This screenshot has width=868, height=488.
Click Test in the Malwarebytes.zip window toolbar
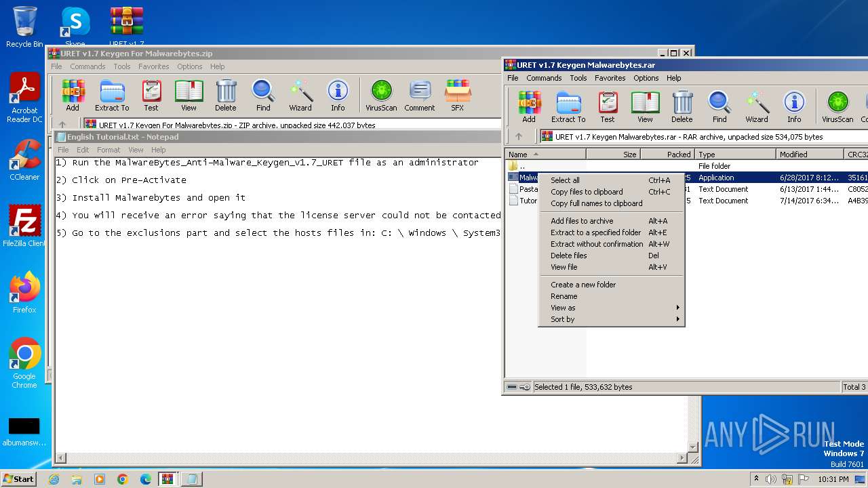[151, 95]
